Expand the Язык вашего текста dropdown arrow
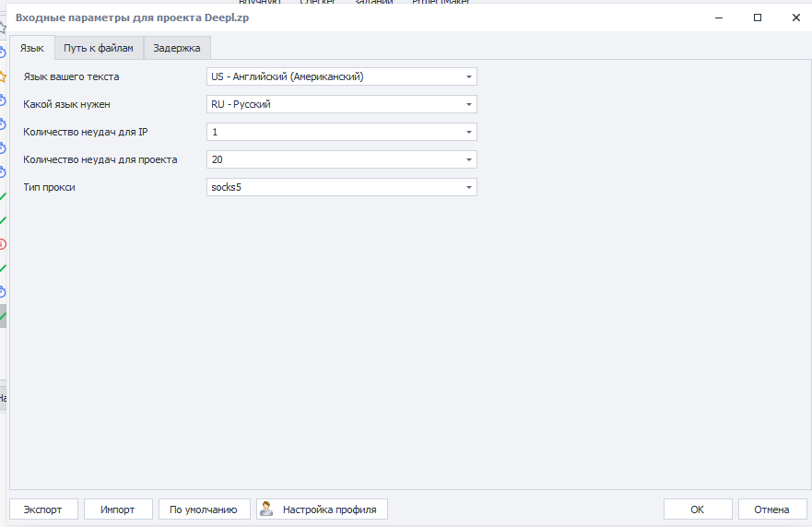This screenshot has height=527, width=812. coord(468,76)
